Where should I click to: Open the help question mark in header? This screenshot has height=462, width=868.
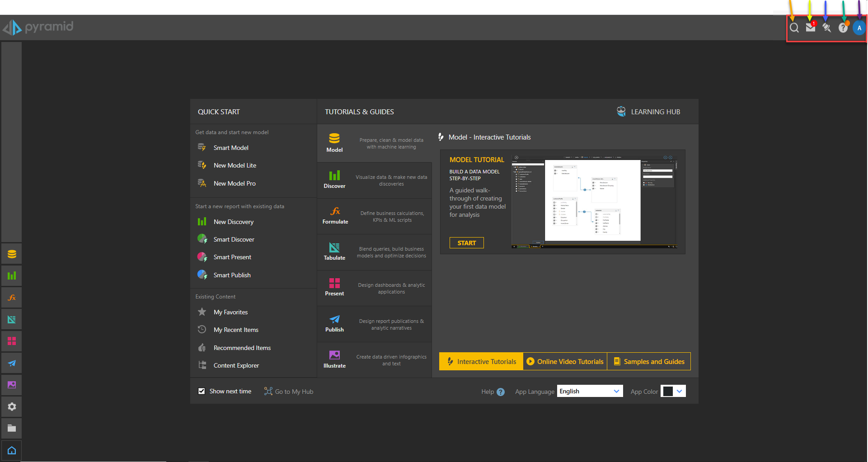coord(843,28)
